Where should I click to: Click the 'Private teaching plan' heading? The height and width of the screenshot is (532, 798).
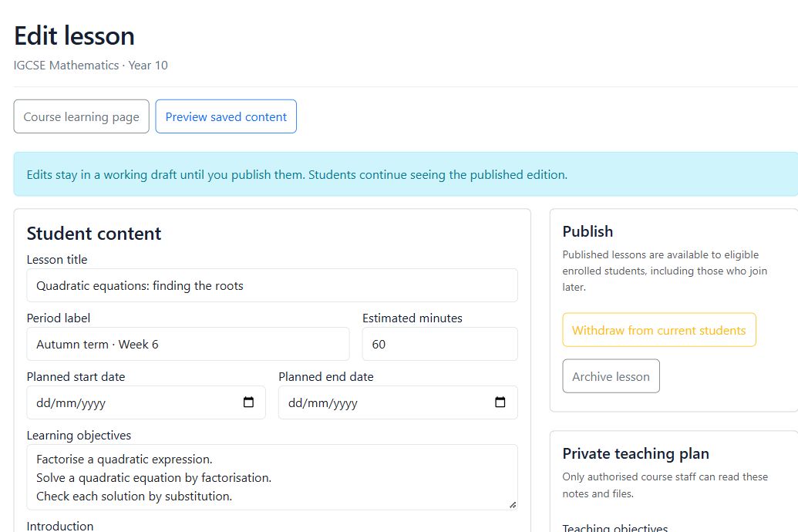pyautogui.click(x=635, y=453)
